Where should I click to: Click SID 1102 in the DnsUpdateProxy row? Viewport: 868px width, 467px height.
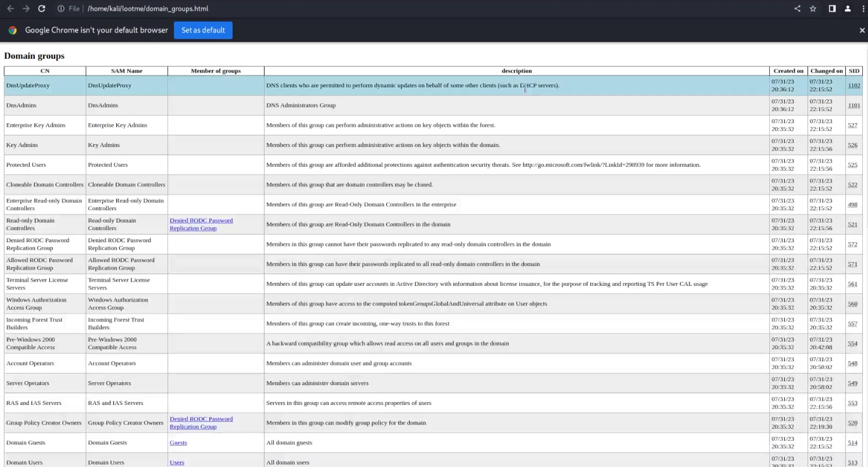[853, 85]
